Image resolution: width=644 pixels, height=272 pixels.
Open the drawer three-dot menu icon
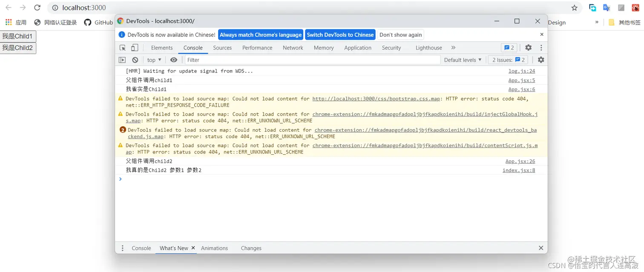click(x=123, y=248)
